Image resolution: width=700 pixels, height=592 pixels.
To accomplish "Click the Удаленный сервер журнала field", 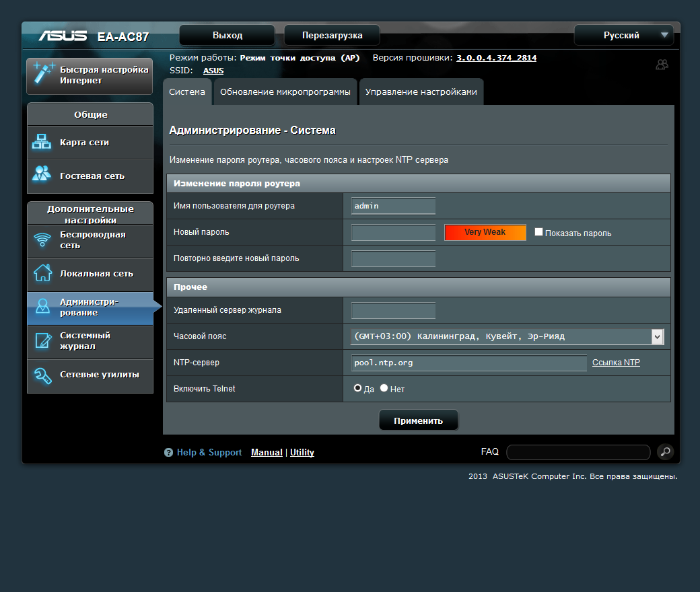I will [392, 310].
